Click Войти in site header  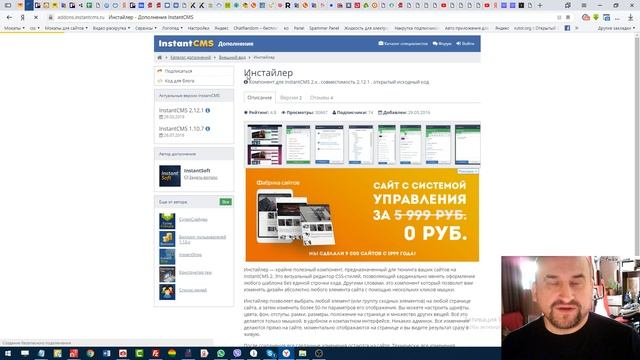pyautogui.click(x=465, y=44)
